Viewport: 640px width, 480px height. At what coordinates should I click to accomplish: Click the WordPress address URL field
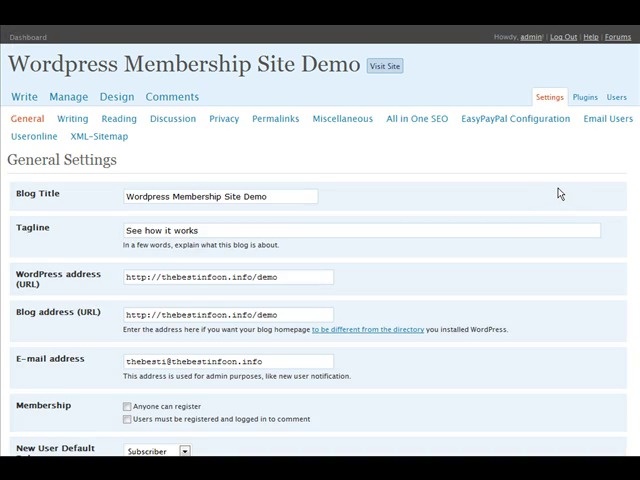point(228,277)
